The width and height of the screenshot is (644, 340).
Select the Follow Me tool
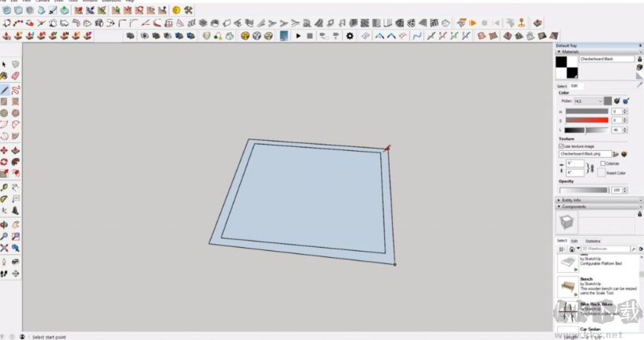pos(15,162)
